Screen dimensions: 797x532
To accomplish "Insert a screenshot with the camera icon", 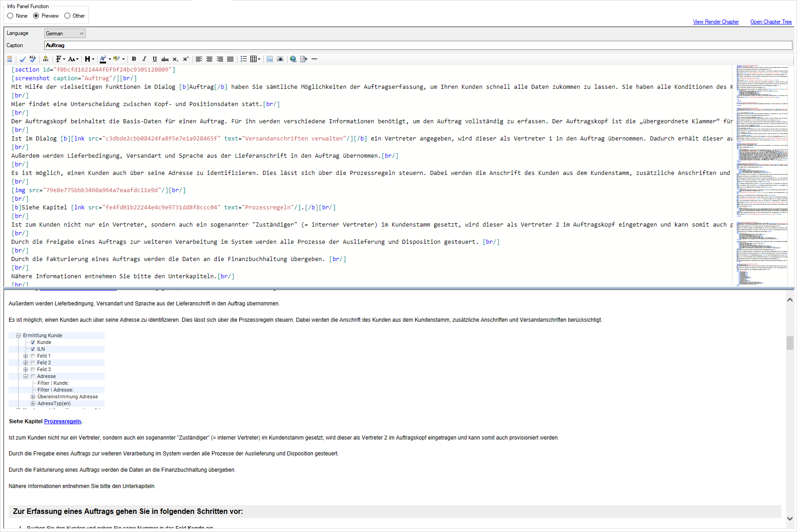I will coord(280,59).
